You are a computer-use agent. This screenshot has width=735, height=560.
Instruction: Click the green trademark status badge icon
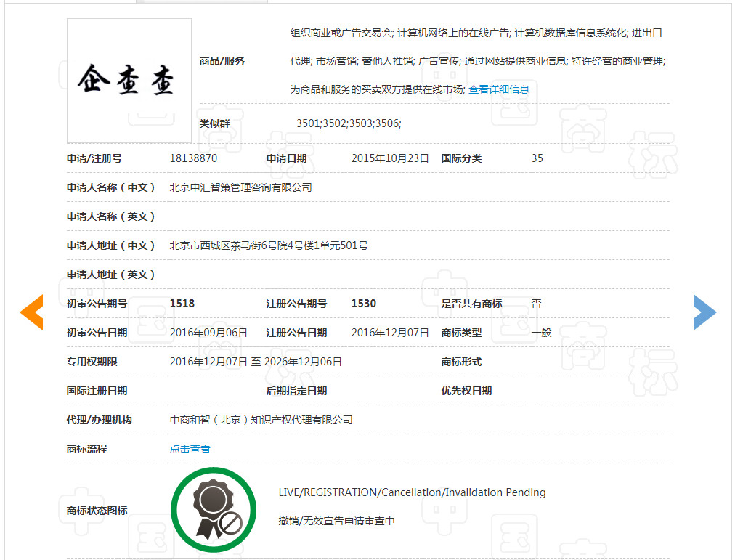pyautogui.click(x=213, y=508)
